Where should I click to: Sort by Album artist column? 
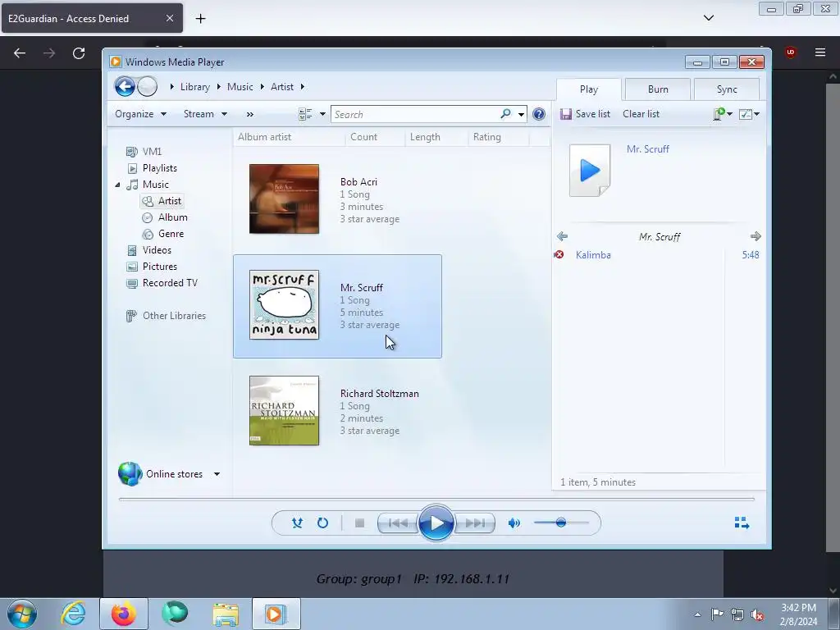pyautogui.click(x=290, y=137)
